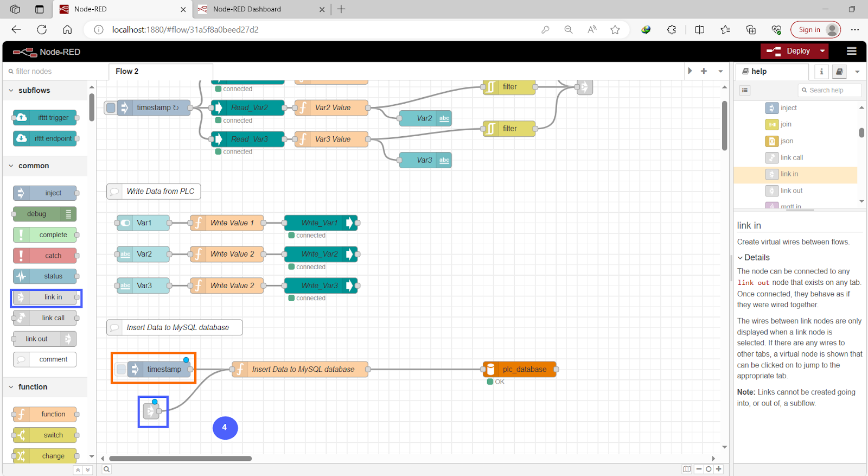This screenshot has width=868, height=476.
Task: Collapse all palette categories arrow
Action: (x=78, y=470)
